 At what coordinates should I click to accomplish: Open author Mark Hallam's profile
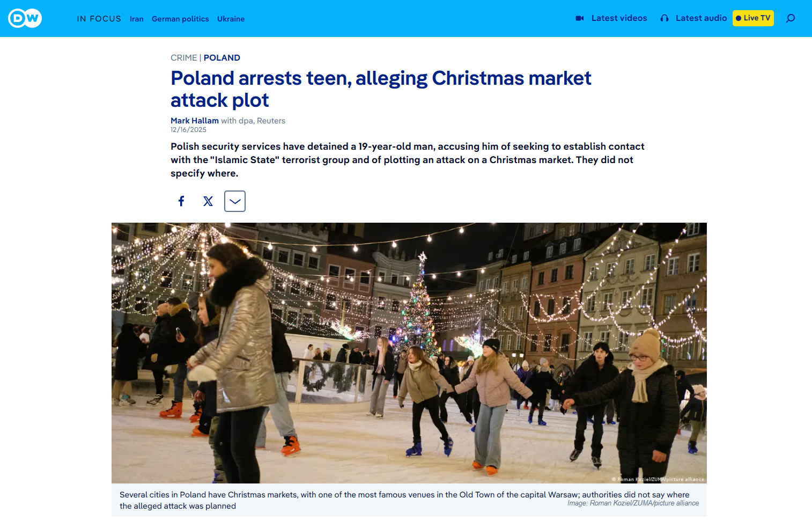coord(195,121)
